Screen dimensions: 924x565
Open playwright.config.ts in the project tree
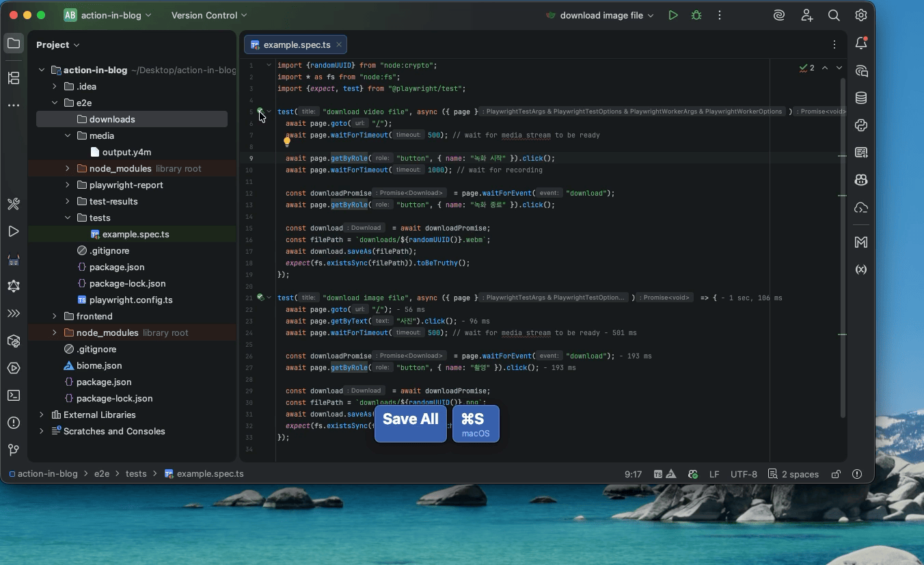[x=131, y=300]
